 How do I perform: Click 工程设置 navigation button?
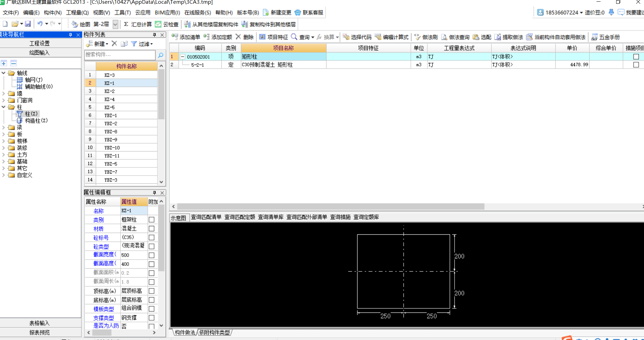tap(40, 43)
